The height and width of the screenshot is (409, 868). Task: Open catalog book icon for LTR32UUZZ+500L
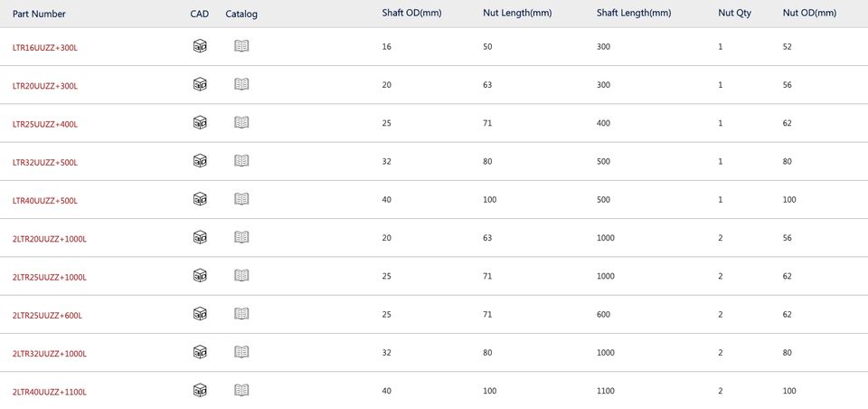241,161
